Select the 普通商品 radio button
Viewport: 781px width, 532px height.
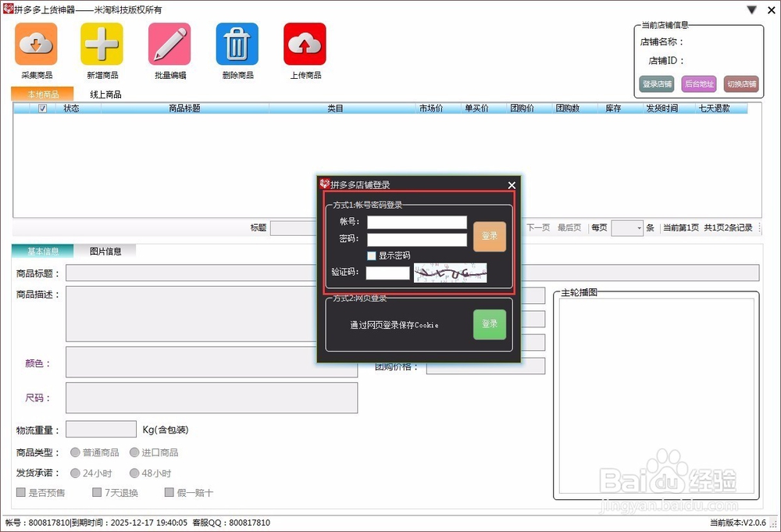click(75, 452)
